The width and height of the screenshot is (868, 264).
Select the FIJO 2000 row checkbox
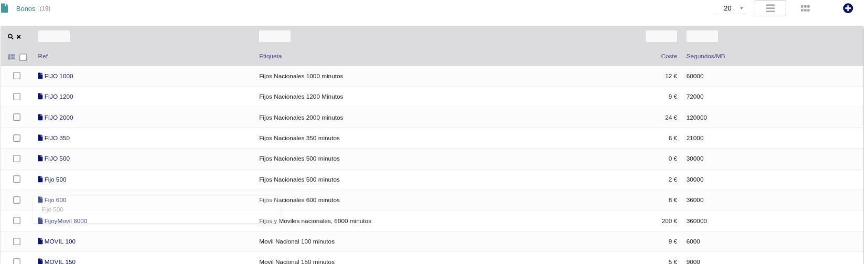(17, 118)
